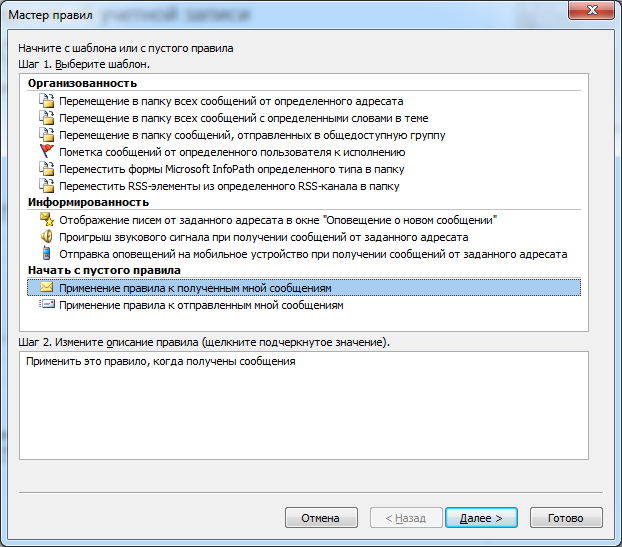Click the '< Назад' button
This screenshot has height=547, width=622.
point(406,518)
